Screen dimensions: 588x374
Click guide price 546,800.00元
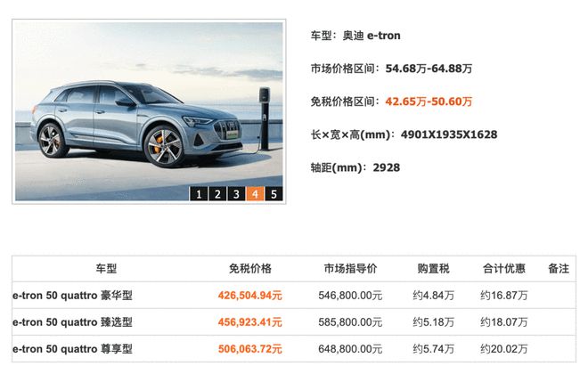pos(350,296)
